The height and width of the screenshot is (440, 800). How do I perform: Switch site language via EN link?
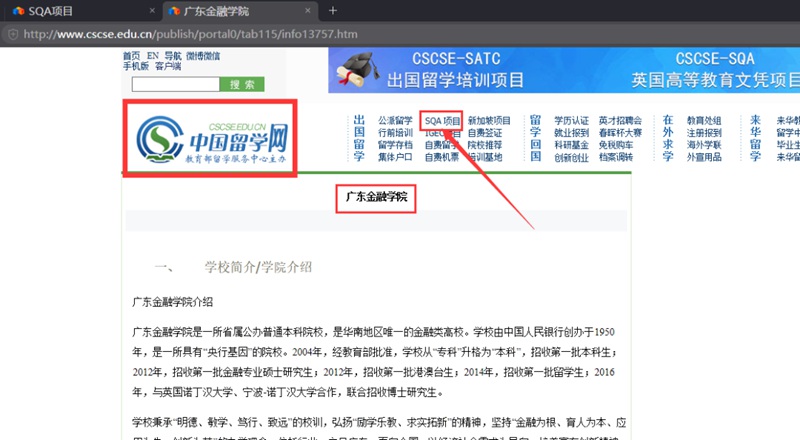[x=153, y=56]
